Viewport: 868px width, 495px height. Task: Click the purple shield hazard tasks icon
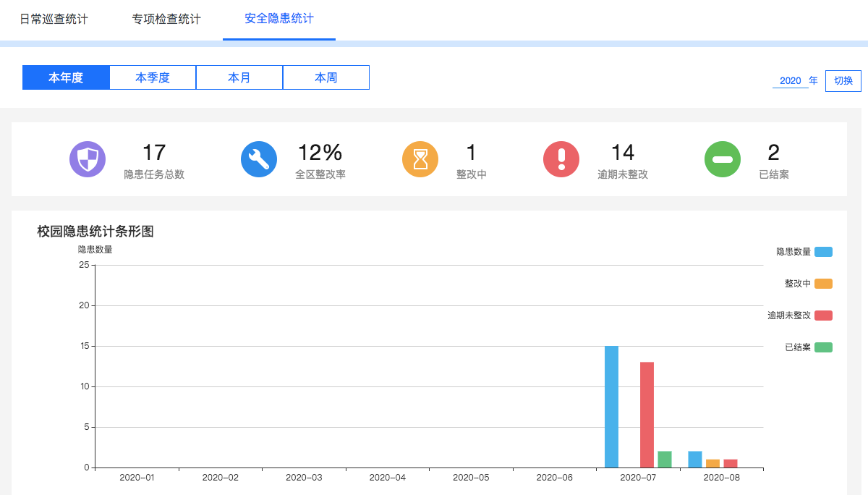[88, 159]
